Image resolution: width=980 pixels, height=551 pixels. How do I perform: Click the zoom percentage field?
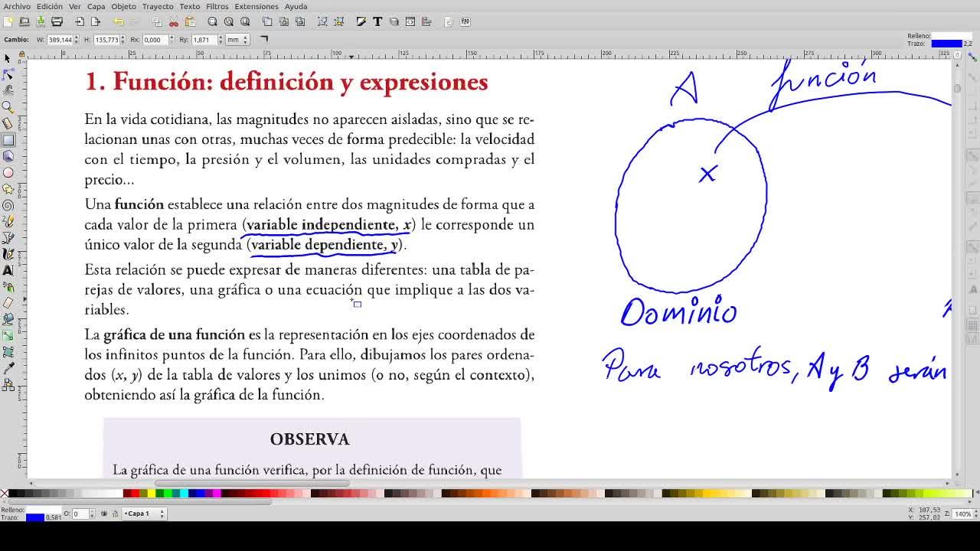pyautogui.click(x=962, y=514)
